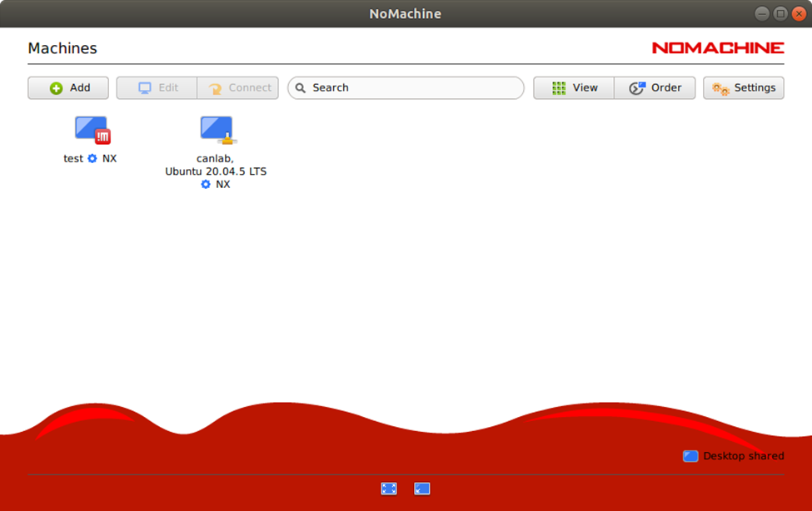This screenshot has width=812, height=511.
Task: Click the Desktop shared label
Action: pos(744,456)
